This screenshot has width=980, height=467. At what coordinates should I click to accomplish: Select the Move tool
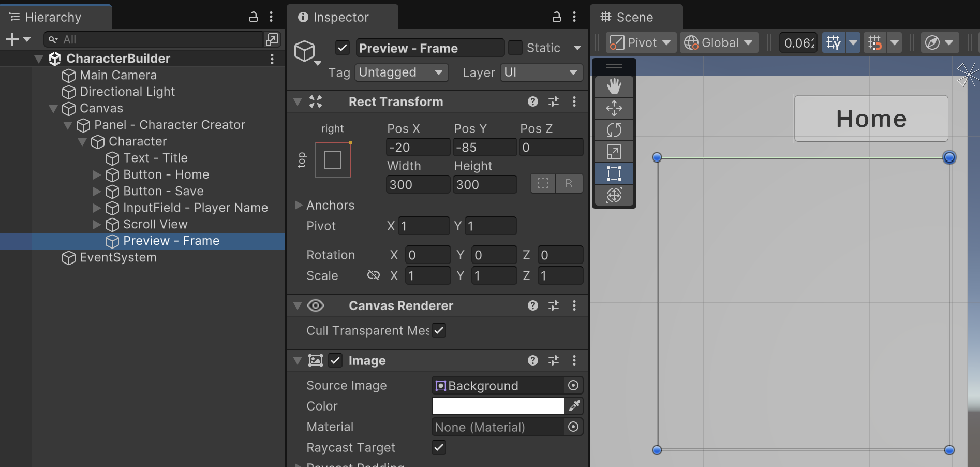[x=614, y=108]
